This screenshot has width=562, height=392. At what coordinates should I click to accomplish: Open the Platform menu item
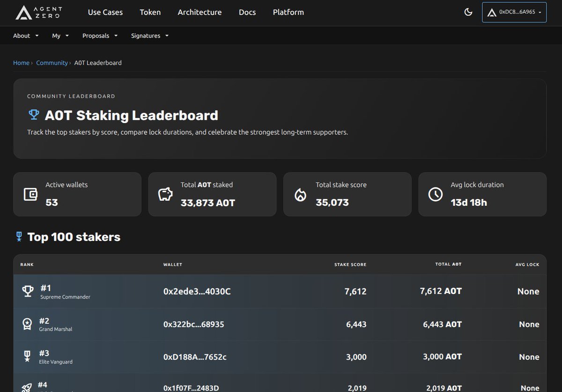tap(288, 12)
